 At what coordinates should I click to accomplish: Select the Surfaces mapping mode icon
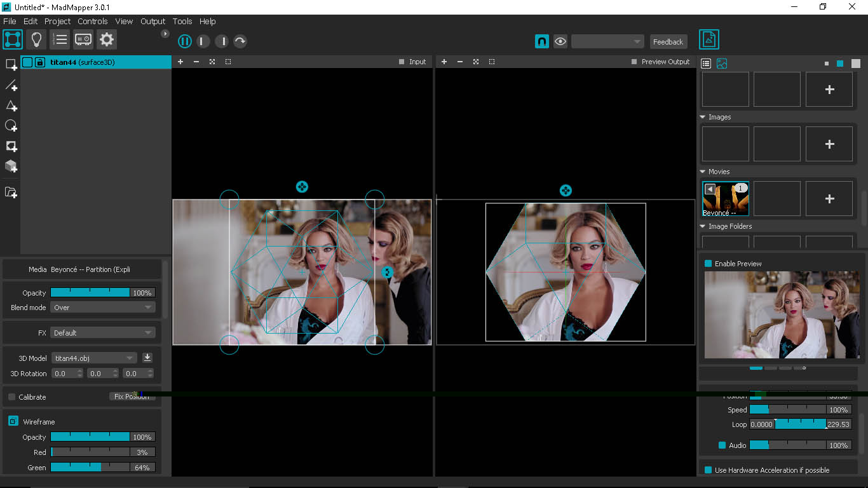pyautogui.click(x=13, y=39)
